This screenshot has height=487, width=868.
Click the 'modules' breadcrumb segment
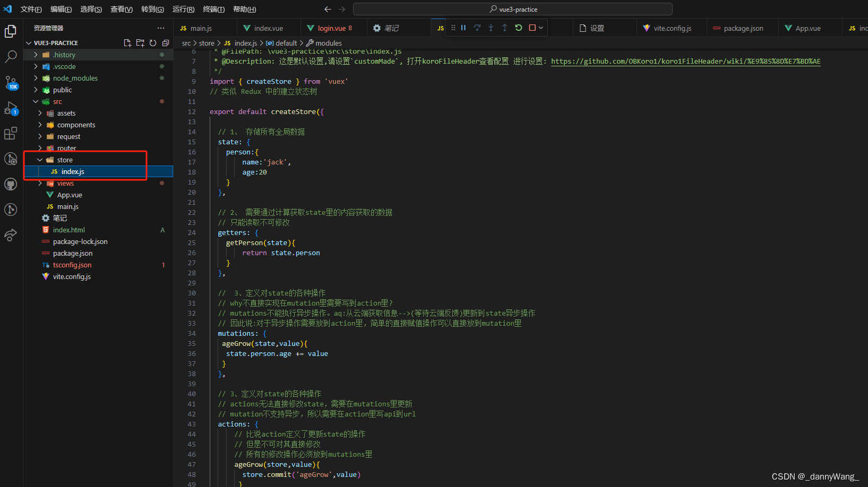328,43
